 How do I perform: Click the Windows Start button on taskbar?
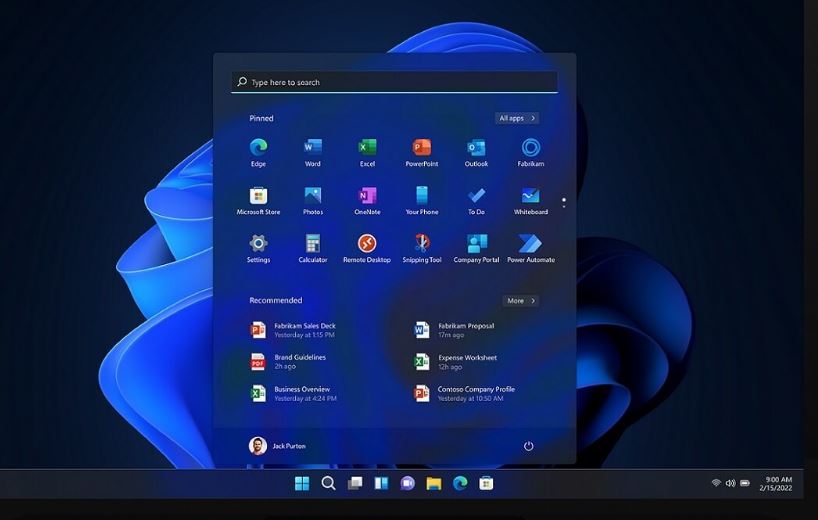tap(302, 483)
